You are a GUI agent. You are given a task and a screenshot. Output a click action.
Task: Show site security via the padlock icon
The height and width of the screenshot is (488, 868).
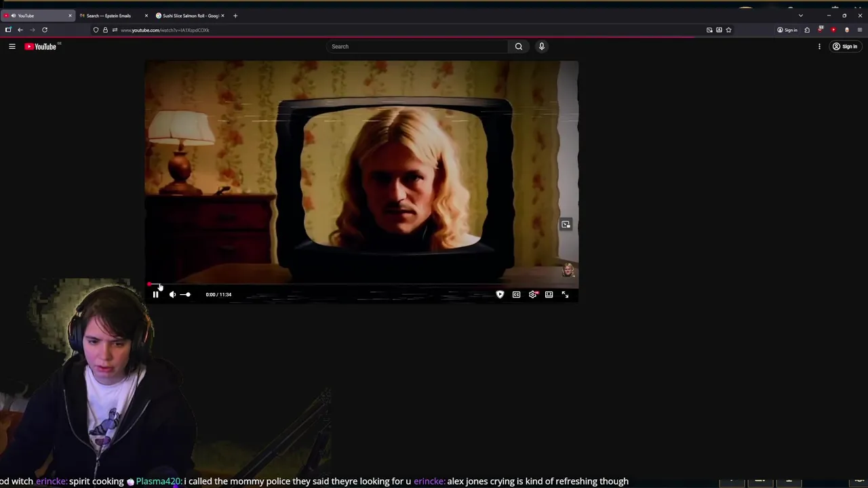coord(105,30)
